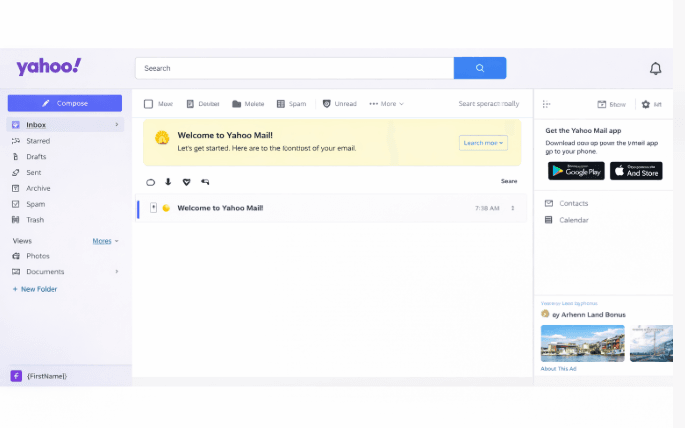Click the yellow dot on Welcome message
Screen dimensions: 685x428
[166, 208]
